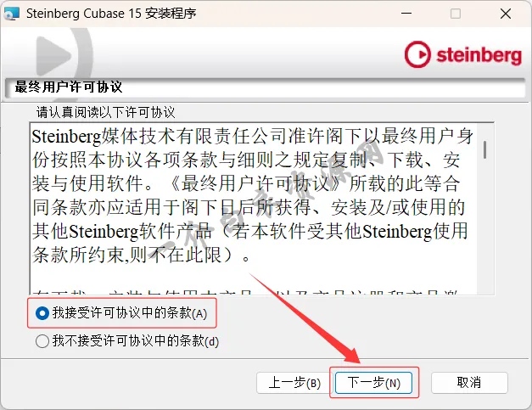Proceed with the 下一步(N) button

[x=373, y=383]
